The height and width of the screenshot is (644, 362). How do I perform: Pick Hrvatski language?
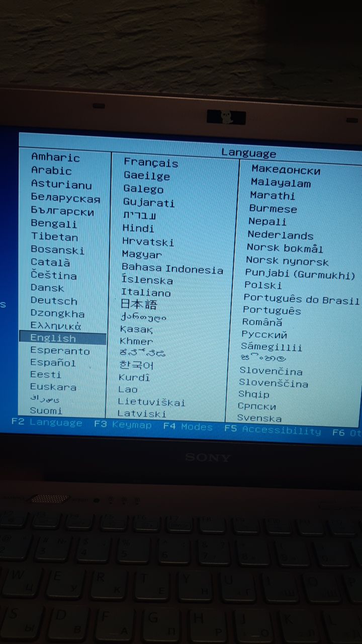[148, 242]
